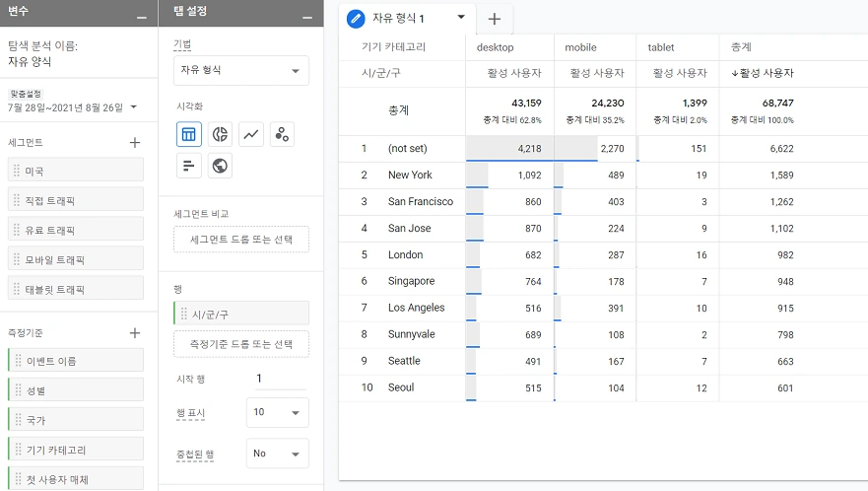The height and width of the screenshot is (491, 868).
Task: Grab the drag handle of 태블릿 트래픽 segment
Action: pyautogui.click(x=17, y=288)
